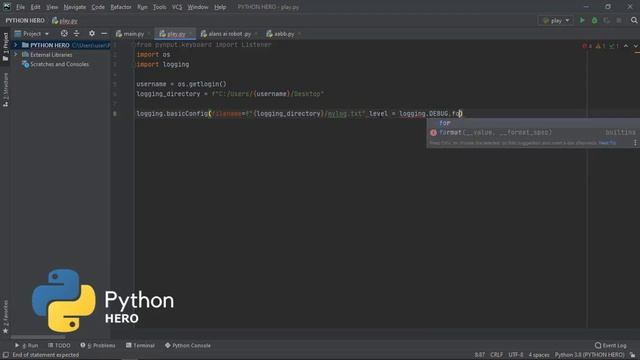The image size is (640, 360).
Task: Click the 4 spaces indent status
Action: [539, 355]
